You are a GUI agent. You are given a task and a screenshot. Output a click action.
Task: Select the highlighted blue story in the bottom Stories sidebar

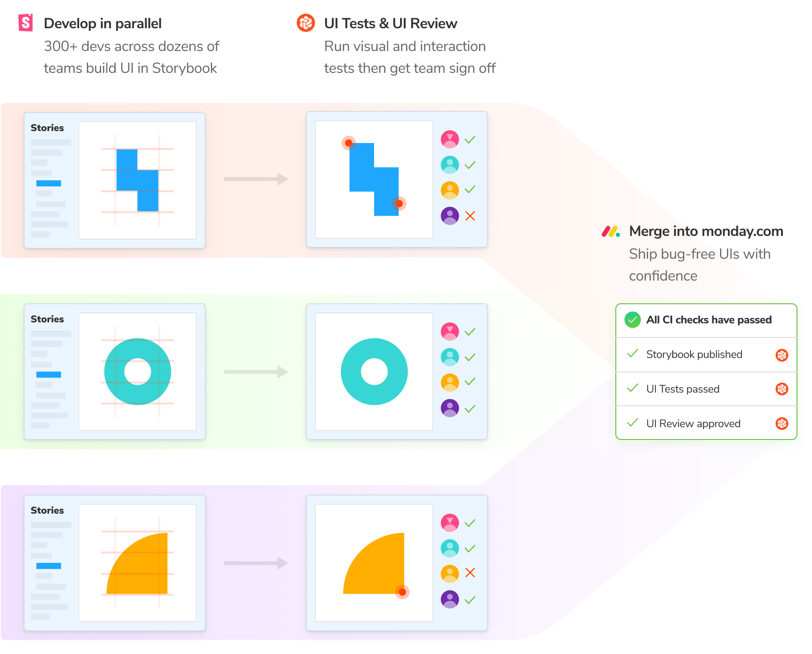click(49, 566)
